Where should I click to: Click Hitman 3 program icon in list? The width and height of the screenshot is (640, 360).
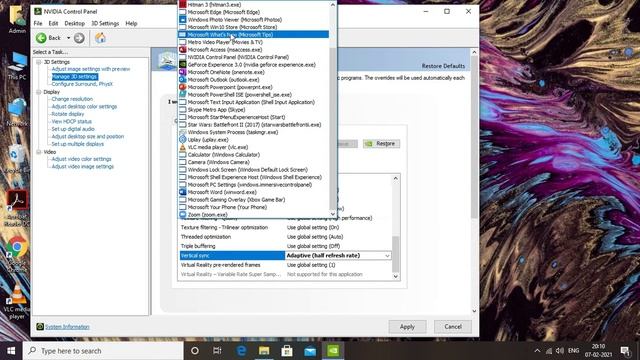pos(182,4)
